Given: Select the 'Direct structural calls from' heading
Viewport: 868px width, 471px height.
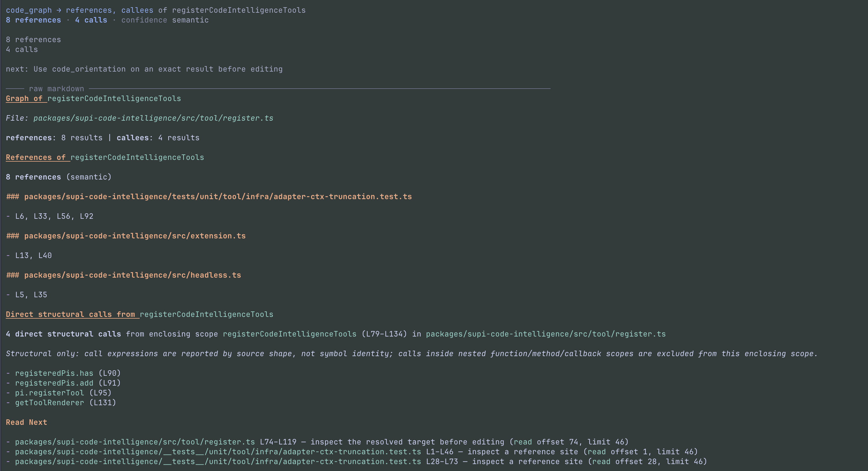Looking at the screenshot, I should pyautogui.click(x=139, y=314).
